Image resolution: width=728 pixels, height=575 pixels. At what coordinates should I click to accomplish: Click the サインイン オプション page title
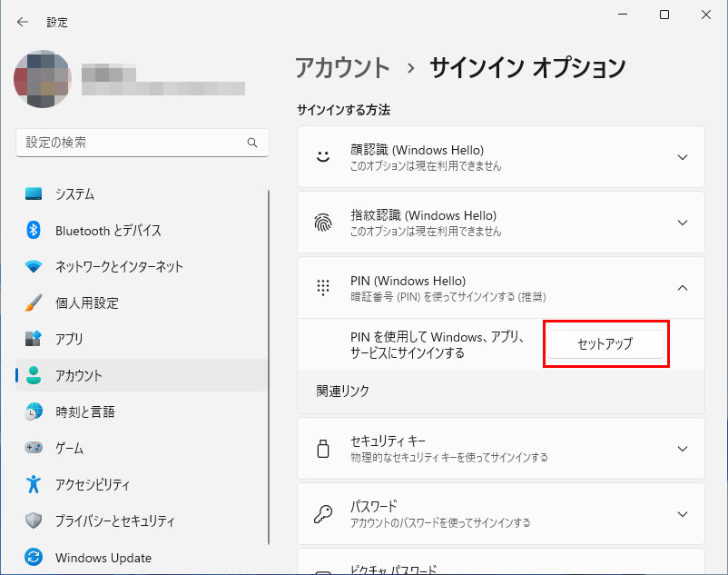coord(528,68)
